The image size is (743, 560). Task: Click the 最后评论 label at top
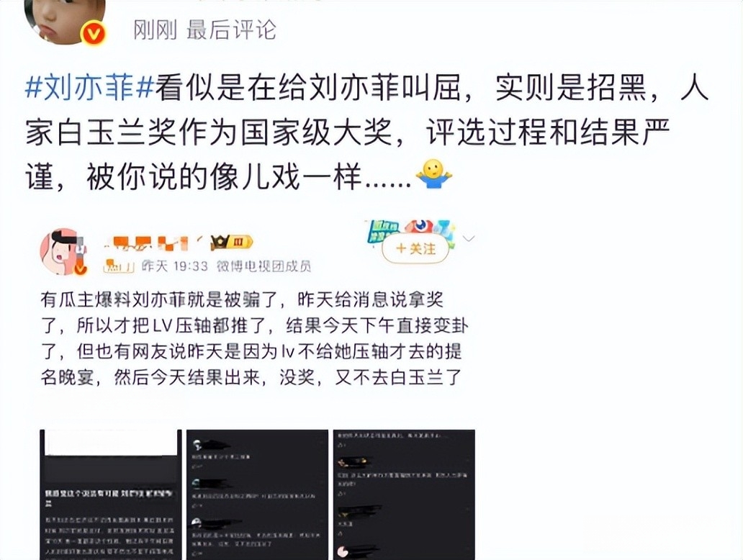[x=231, y=30]
